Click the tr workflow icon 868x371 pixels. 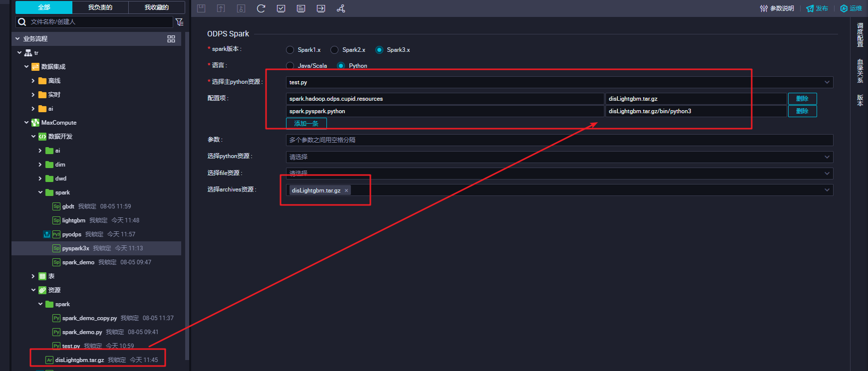(28, 53)
